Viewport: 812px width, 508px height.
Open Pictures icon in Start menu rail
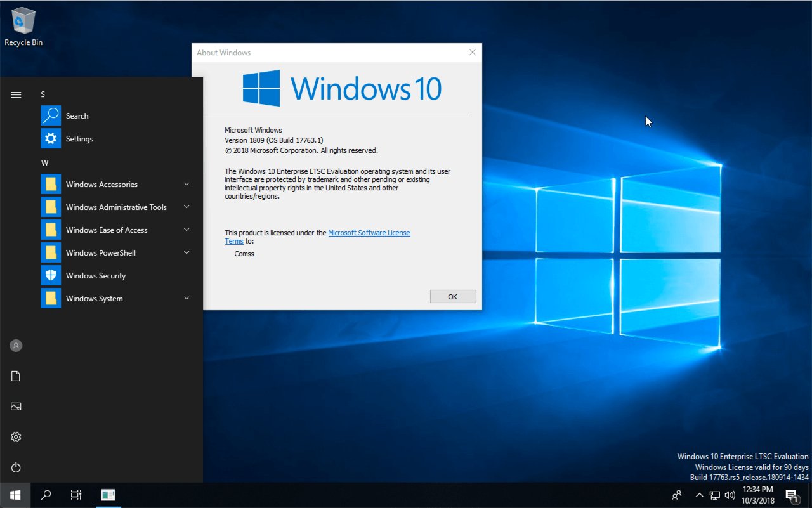(x=16, y=407)
